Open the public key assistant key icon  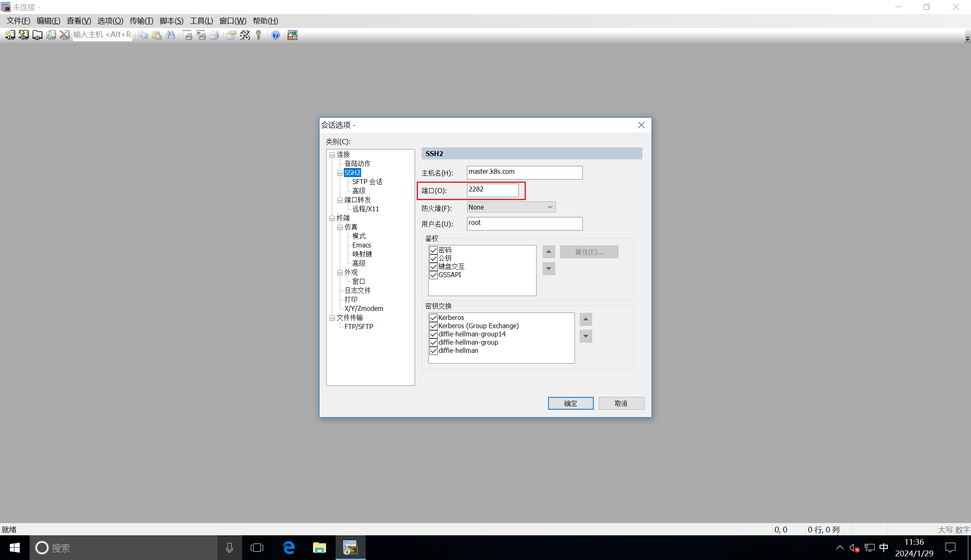click(x=259, y=35)
